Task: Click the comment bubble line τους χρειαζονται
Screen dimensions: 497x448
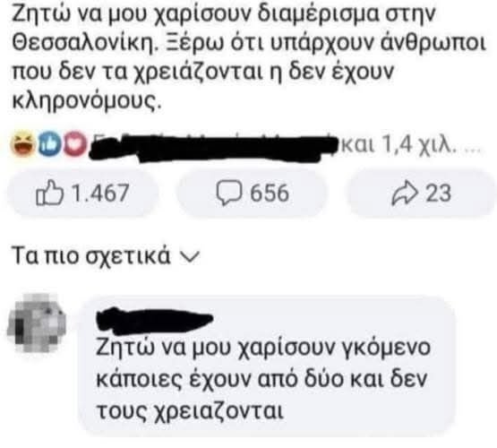Action: 190,411
